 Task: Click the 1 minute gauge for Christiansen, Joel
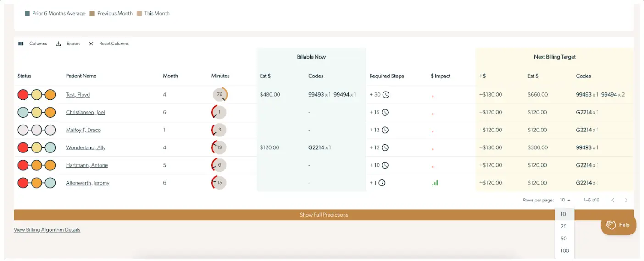pyautogui.click(x=219, y=112)
